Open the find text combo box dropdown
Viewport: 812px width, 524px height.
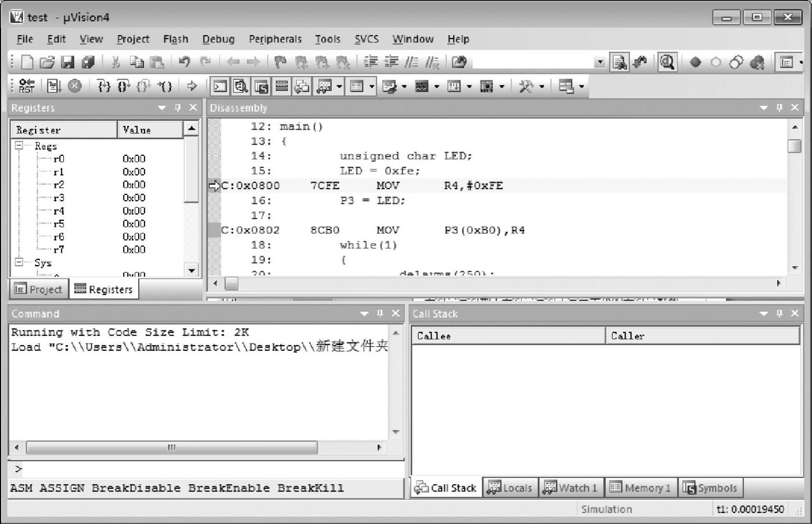pos(600,62)
